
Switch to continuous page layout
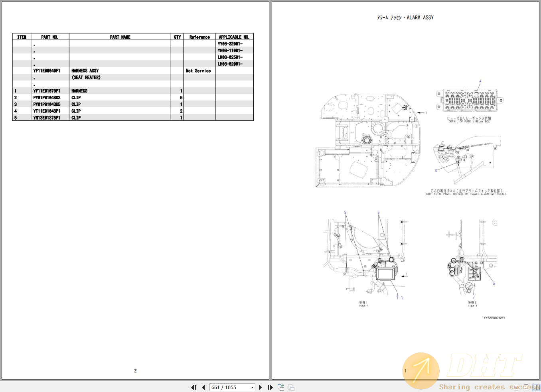526,387
